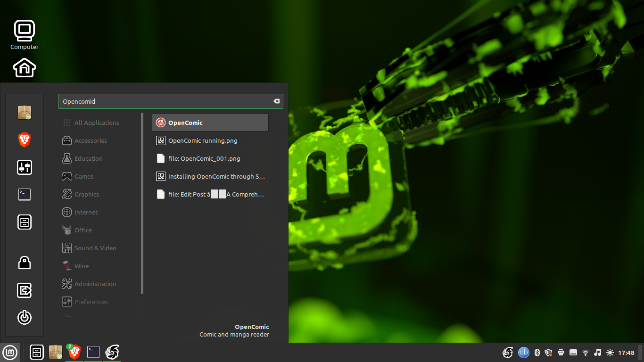This screenshot has width=644, height=362.
Task: Log out via the logout arrow icon
Action: (25, 290)
